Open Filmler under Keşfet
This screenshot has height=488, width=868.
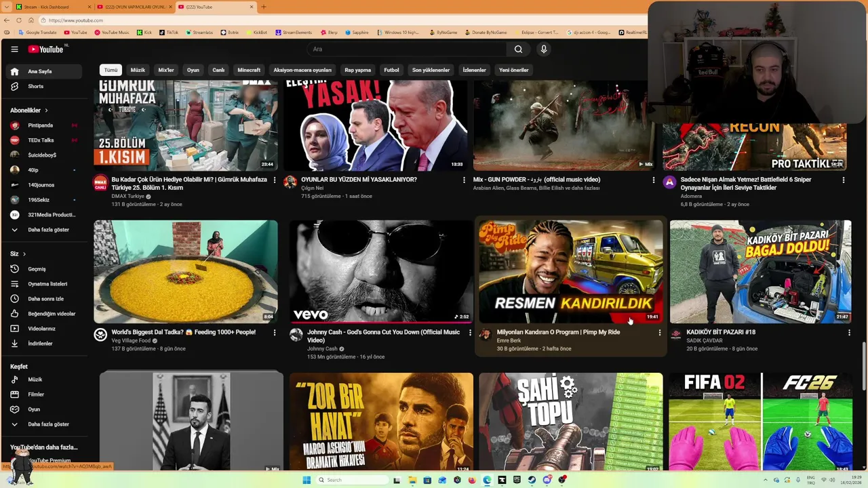[x=43, y=394]
